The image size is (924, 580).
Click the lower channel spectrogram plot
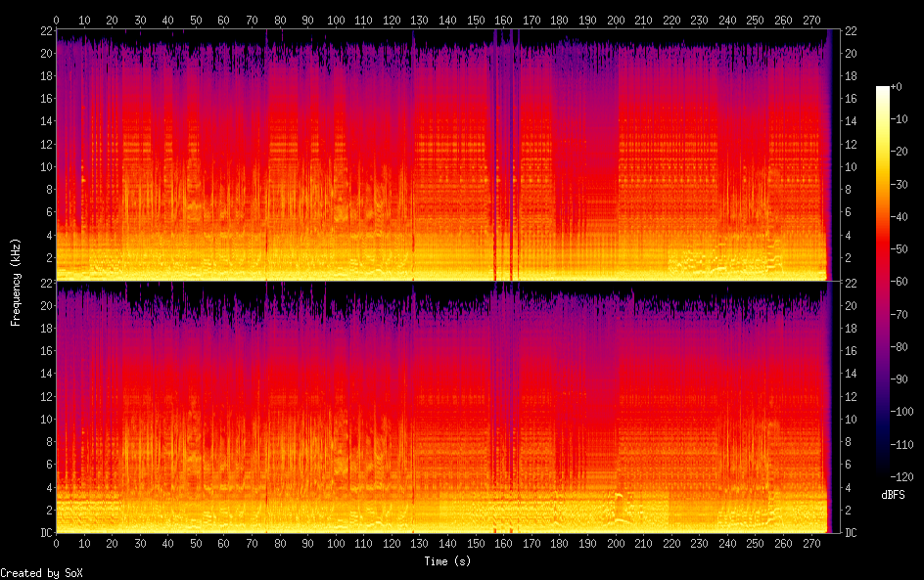tap(448, 408)
